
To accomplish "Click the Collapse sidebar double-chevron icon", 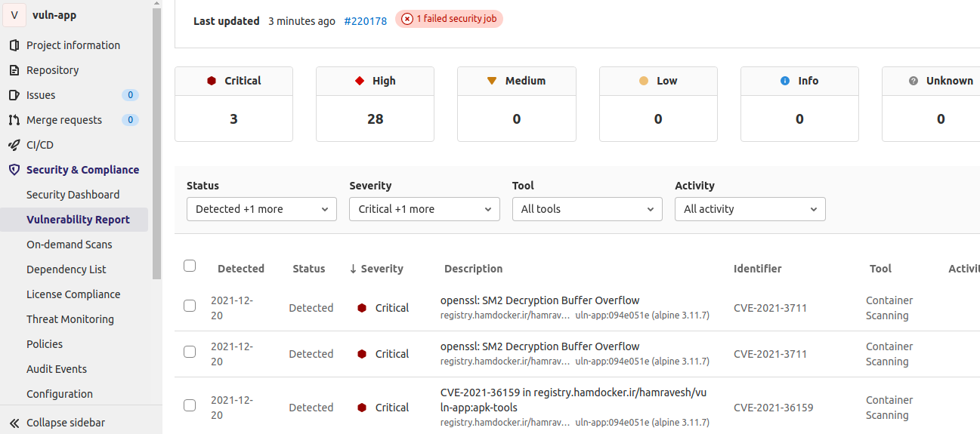I will 14,423.
